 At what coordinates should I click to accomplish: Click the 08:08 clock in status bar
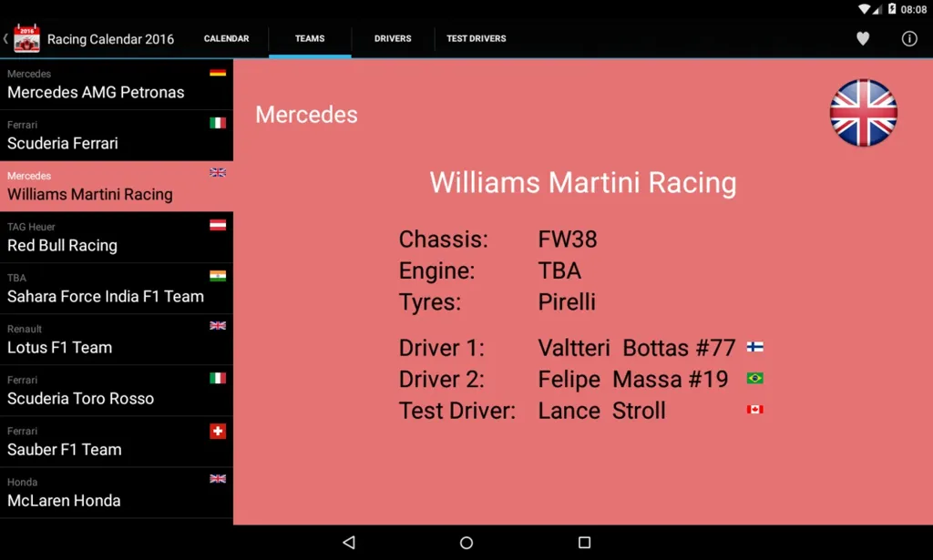[x=913, y=9]
